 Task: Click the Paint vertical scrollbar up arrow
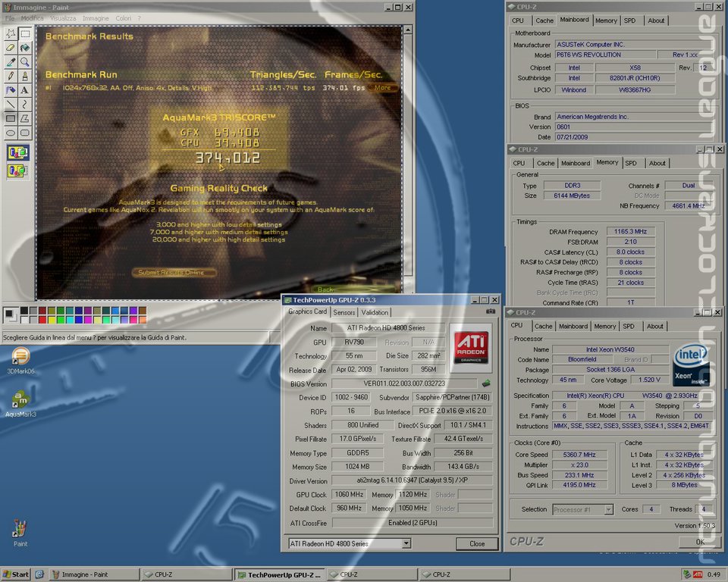pos(408,30)
